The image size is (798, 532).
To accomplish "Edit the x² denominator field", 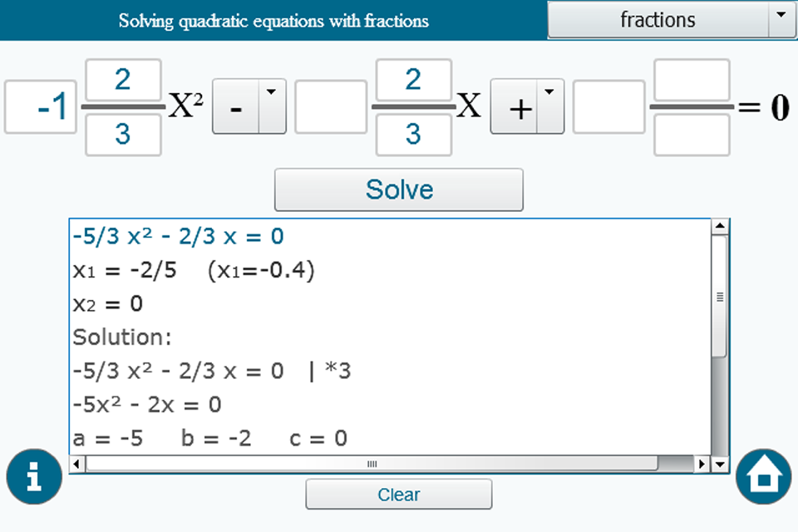I will [x=123, y=134].
